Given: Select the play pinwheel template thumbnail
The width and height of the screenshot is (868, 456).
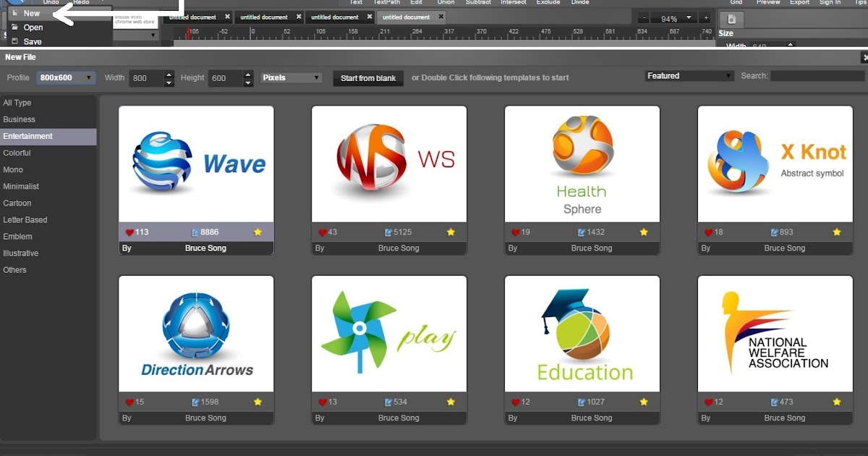Looking at the screenshot, I should pyautogui.click(x=389, y=334).
